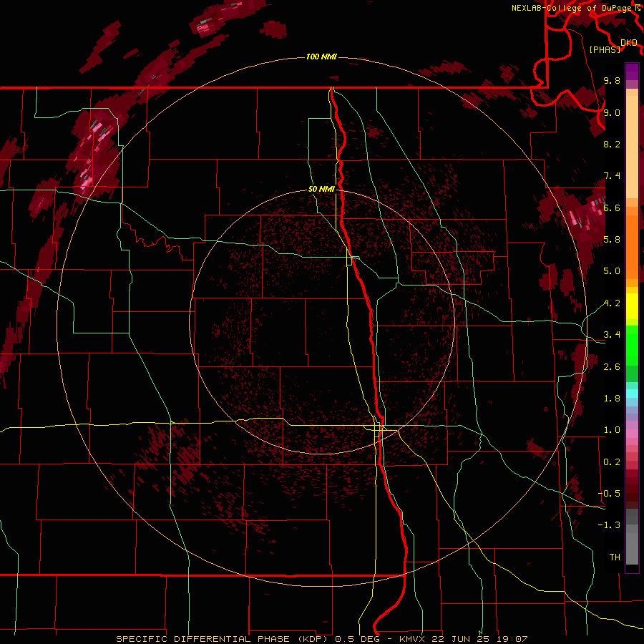Click the SPECIFIC DIFFERENTIAL PHASE (KDP) caption text
Viewport: 644px width, 644px height.
point(223,639)
